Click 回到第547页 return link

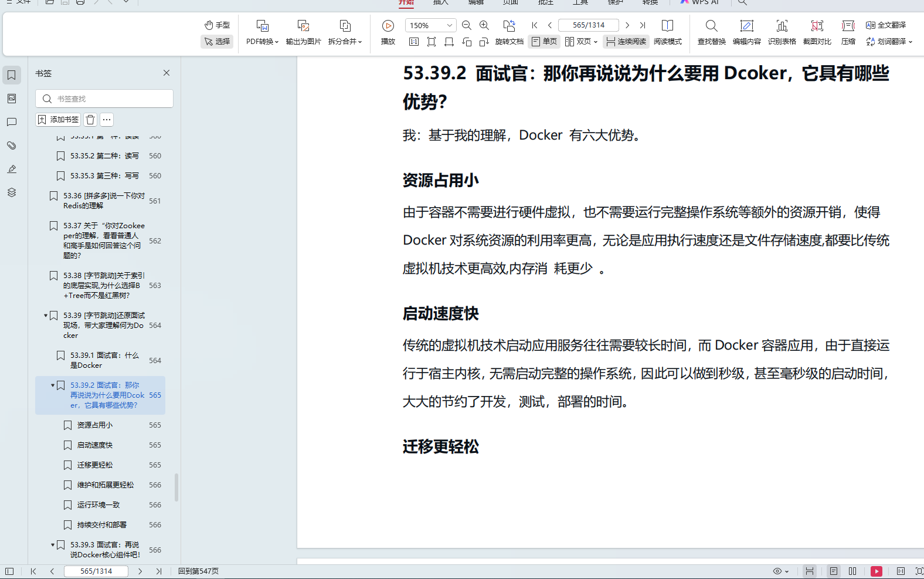click(198, 571)
